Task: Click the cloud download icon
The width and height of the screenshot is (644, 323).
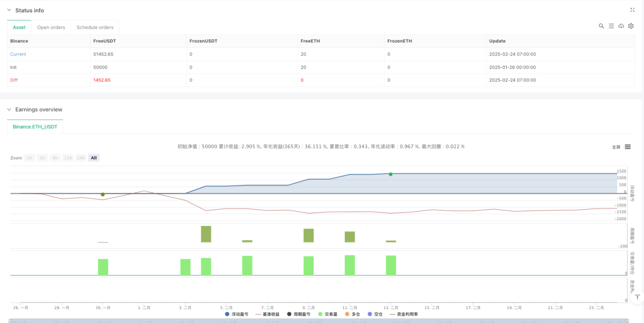Action: pos(621,26)
